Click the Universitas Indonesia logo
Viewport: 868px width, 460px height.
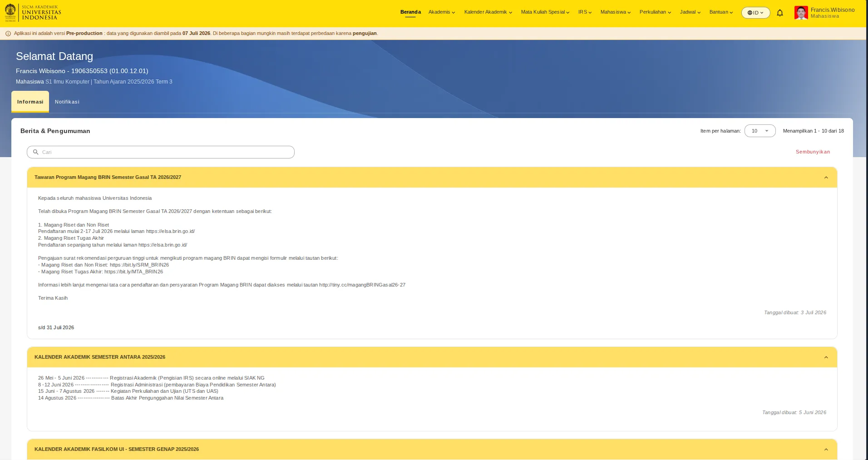33,13
